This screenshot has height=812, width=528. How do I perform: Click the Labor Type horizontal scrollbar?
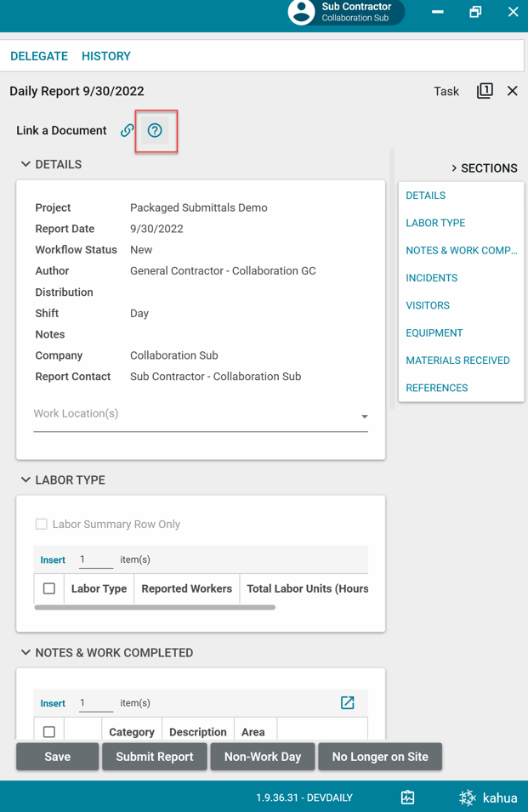(155, 608)
